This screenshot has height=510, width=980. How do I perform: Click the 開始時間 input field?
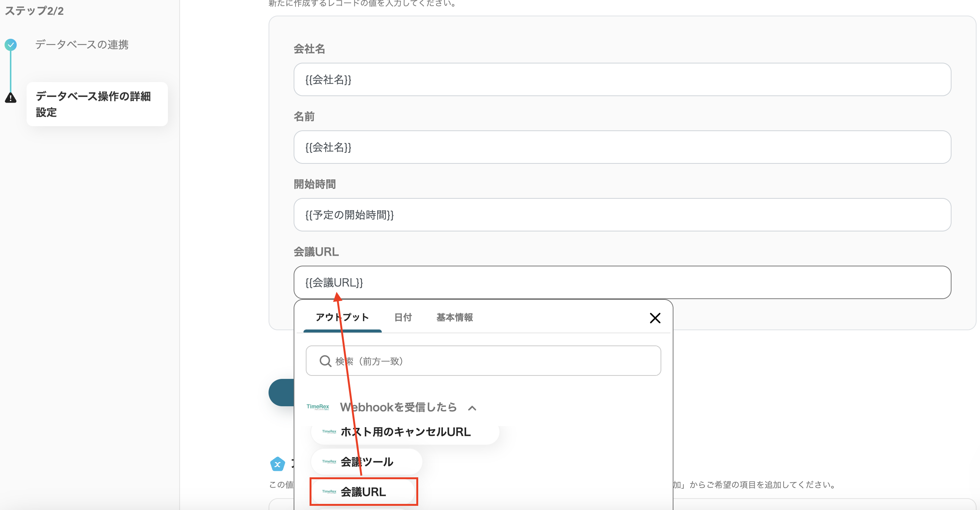[622, 215]
